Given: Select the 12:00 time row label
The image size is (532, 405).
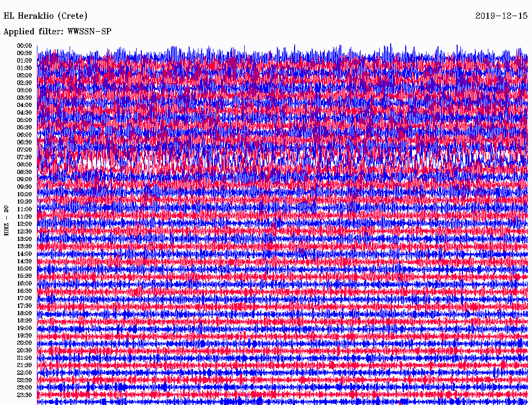Looking at the screenshot, I should pos(24,224).
